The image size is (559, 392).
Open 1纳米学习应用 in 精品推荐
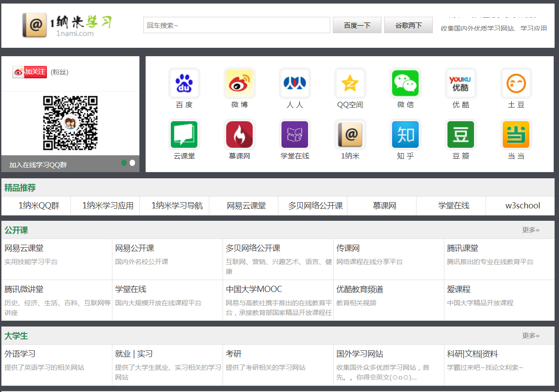(x=108, y=206)
